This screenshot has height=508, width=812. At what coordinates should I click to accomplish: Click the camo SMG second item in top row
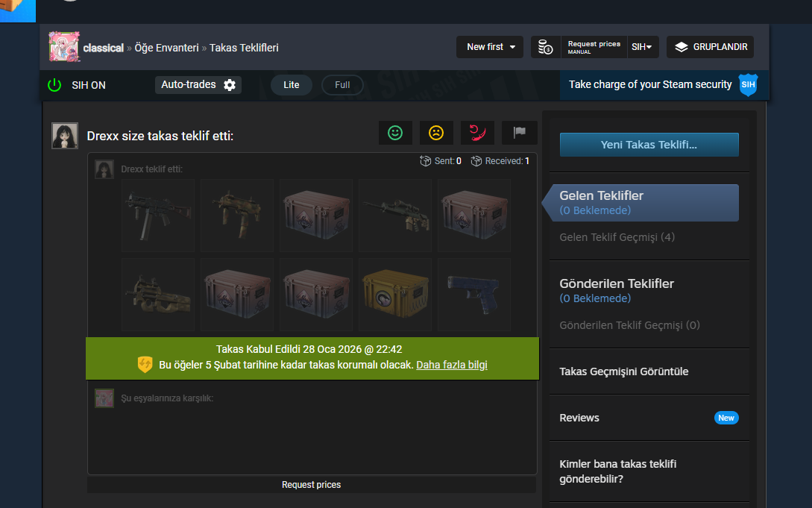coord(236,216)
